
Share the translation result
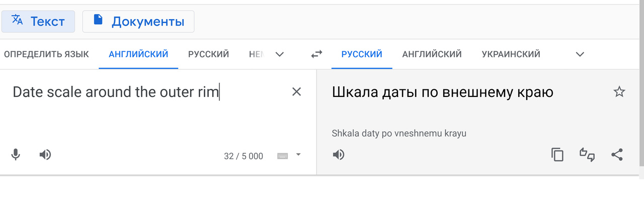(617, 155)
